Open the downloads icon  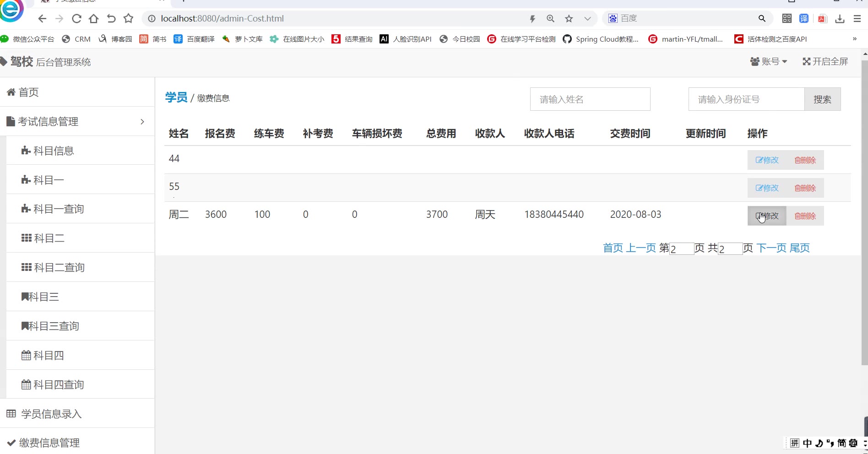coord(840,19)
